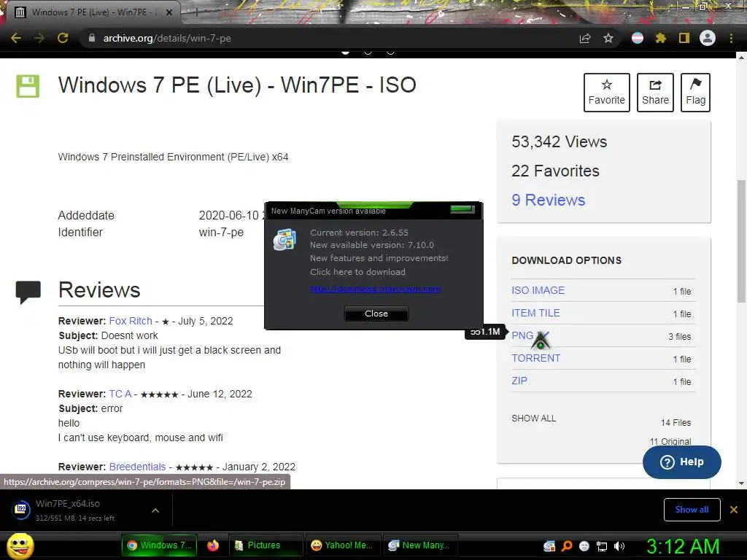Click the 3:12 AM clock
Screen dimensions: 747x560
pos(683,546)
